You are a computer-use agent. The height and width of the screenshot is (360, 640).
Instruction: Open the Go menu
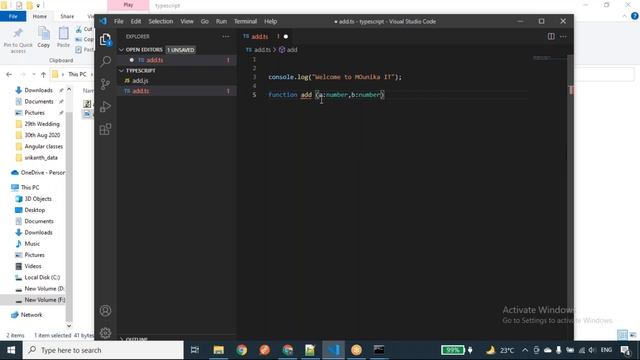point(204,21)
